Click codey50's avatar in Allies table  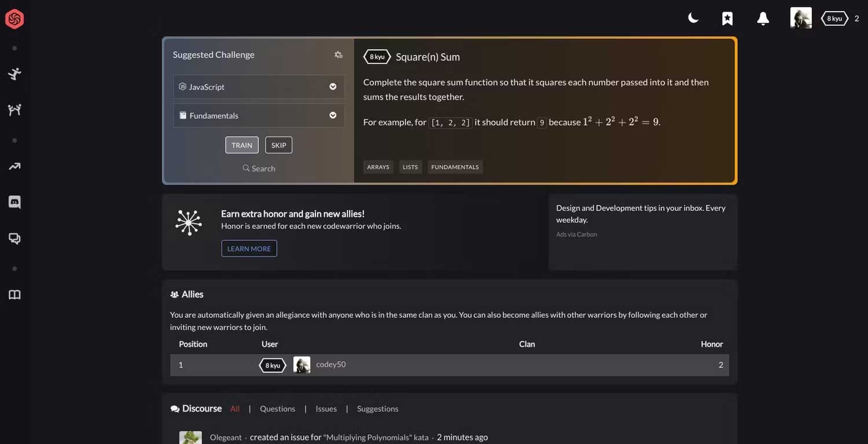(302, 365)
